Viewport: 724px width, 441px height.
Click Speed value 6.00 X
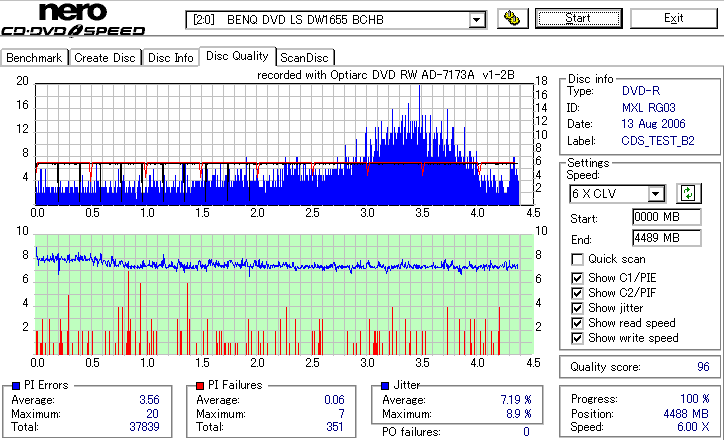coord(693,427)
